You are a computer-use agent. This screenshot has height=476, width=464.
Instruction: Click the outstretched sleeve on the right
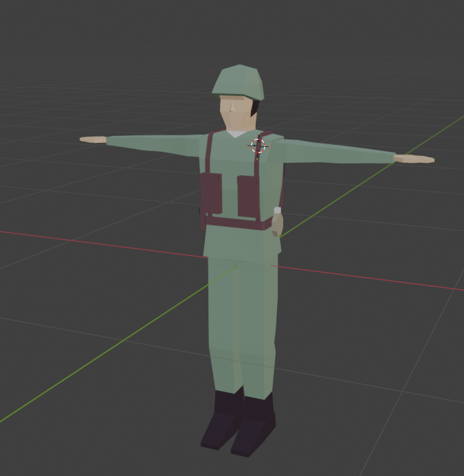tap(337, 152)
